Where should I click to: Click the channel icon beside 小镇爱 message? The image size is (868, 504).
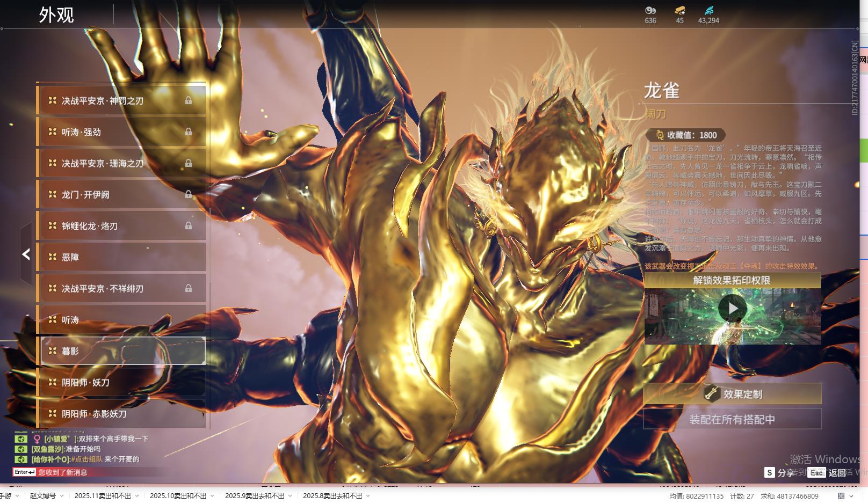coord(20,439)
